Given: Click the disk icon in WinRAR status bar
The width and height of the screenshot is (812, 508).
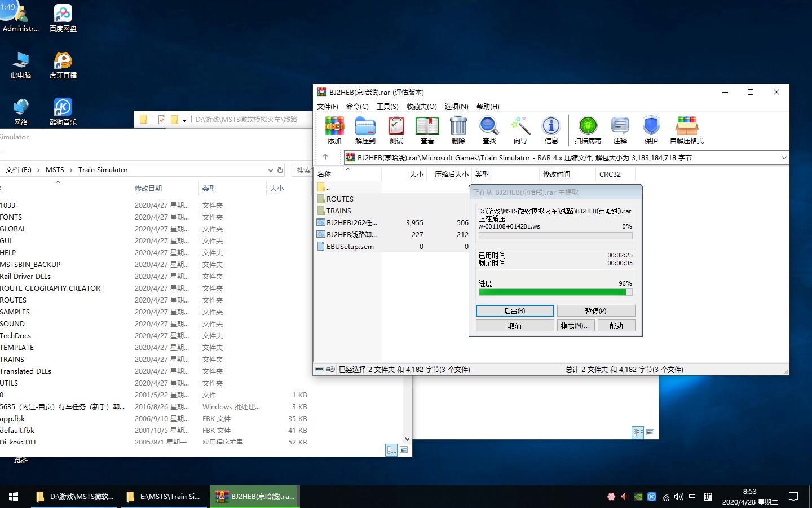Looking at the screenshot, I should 320,369.
